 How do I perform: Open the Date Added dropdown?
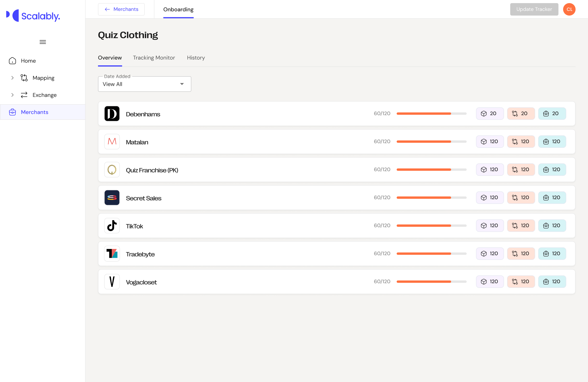(x=144, y=84)
